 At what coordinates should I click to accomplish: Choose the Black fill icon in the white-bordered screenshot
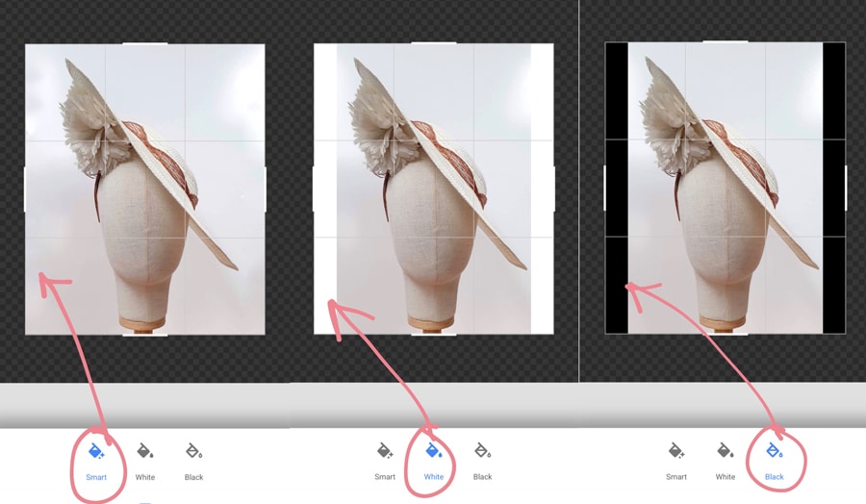click(482, 451)
